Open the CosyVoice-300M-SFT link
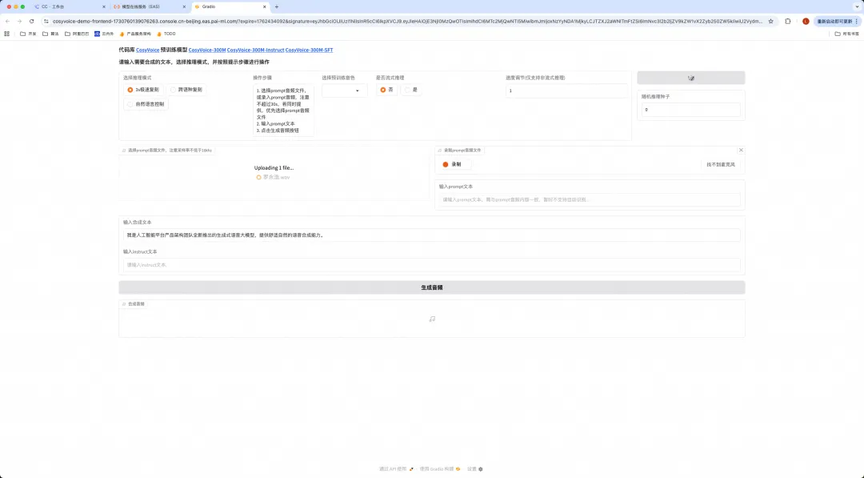864x478 pixels. pyautogui.click(x=309, y=50)
